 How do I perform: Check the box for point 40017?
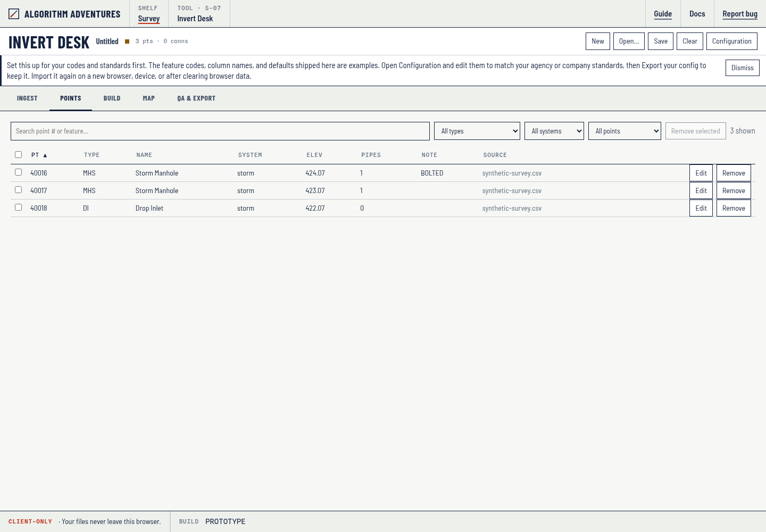(x=19, y=190)
